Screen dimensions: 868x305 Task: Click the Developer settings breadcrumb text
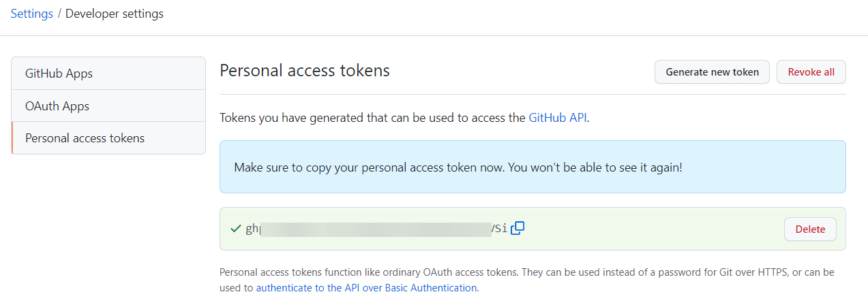(x=115, y=14)
